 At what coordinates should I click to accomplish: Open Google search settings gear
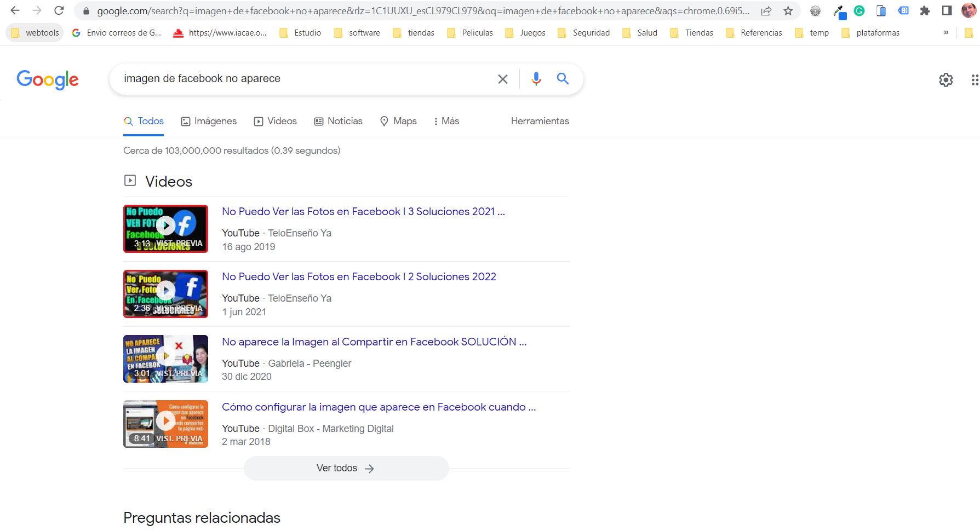click(x=946, y=80)
